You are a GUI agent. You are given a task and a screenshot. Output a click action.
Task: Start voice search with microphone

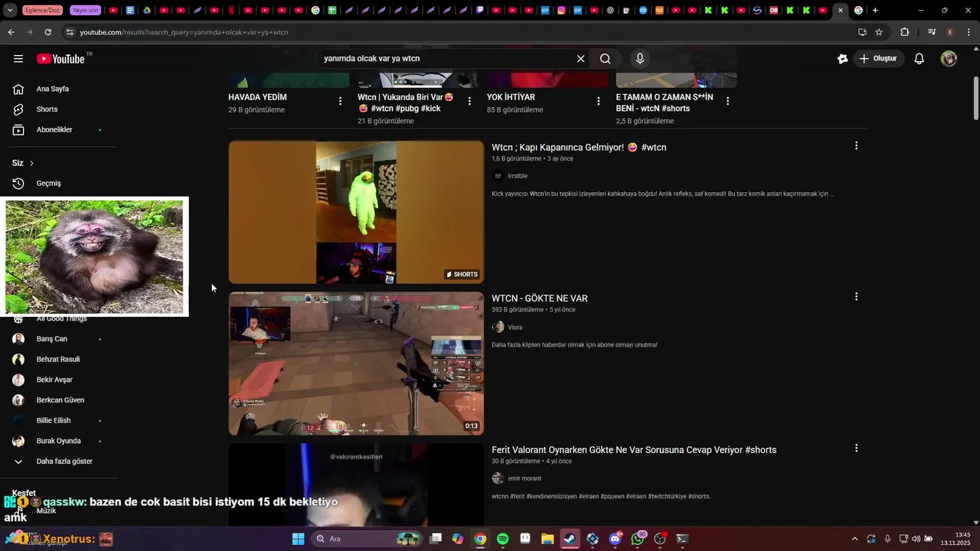(x=640, y=59)
